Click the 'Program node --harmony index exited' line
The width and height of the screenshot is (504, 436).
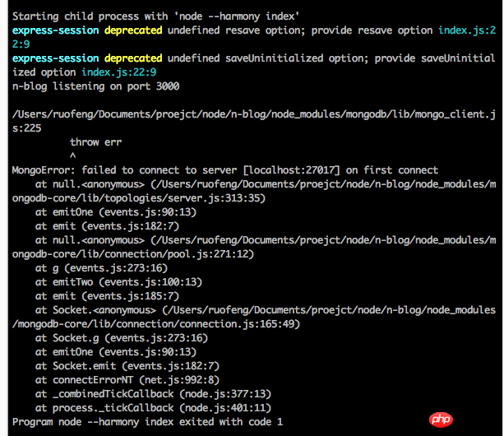(147, 422)
